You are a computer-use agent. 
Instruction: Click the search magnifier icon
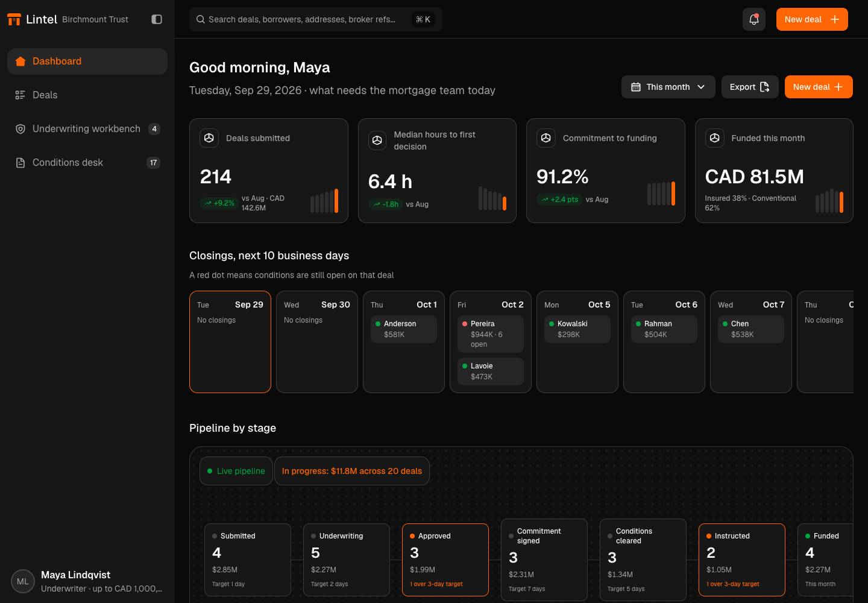pos(201,19)
